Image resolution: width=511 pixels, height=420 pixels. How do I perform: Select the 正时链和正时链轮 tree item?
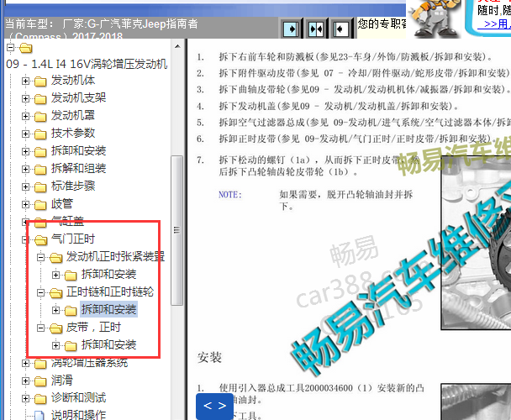[x=110, y=291]
